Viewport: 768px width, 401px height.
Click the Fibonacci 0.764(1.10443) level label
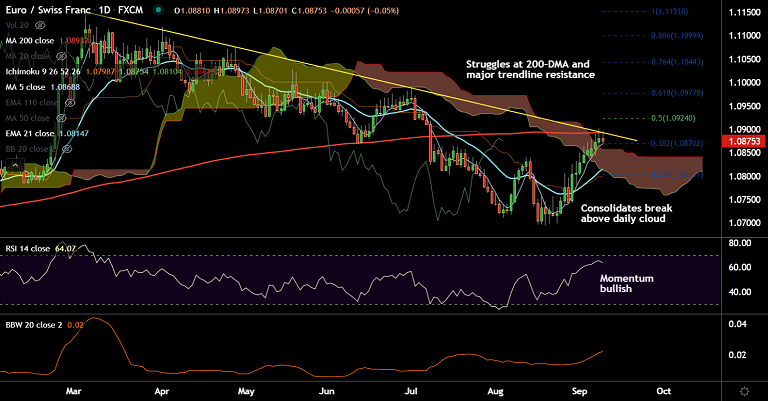coord(677,62)
